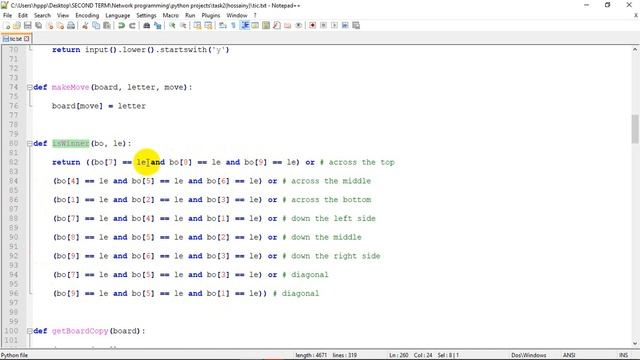Viewport: 640px width, 360px height.
Task: Click the '# down the left side' comment
Action: point(329,218)
